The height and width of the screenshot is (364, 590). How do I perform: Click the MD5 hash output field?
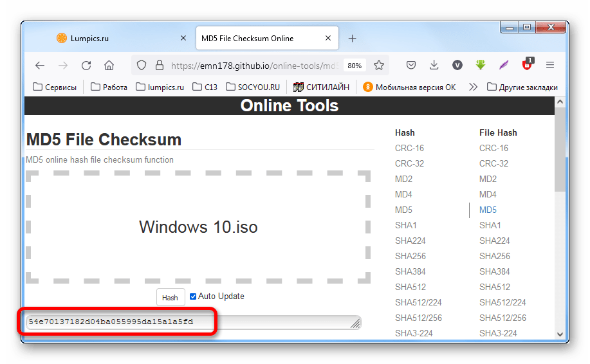click(187, 322)
